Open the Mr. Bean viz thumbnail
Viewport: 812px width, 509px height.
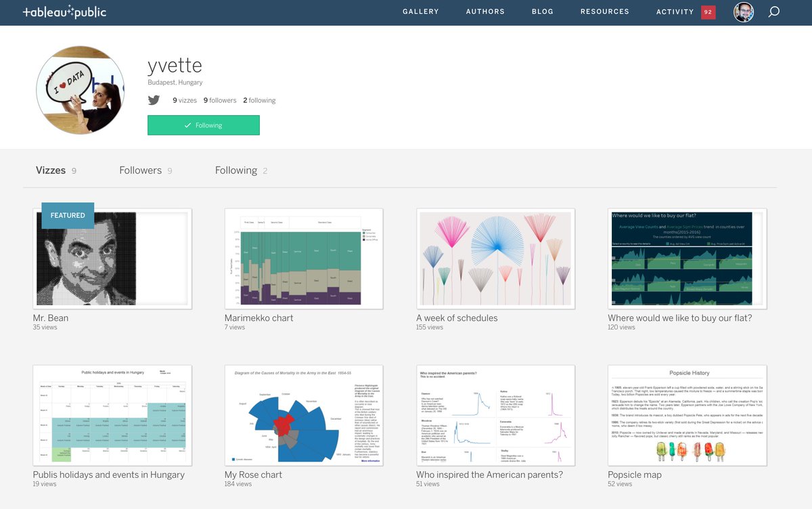(x=112, y=259)
